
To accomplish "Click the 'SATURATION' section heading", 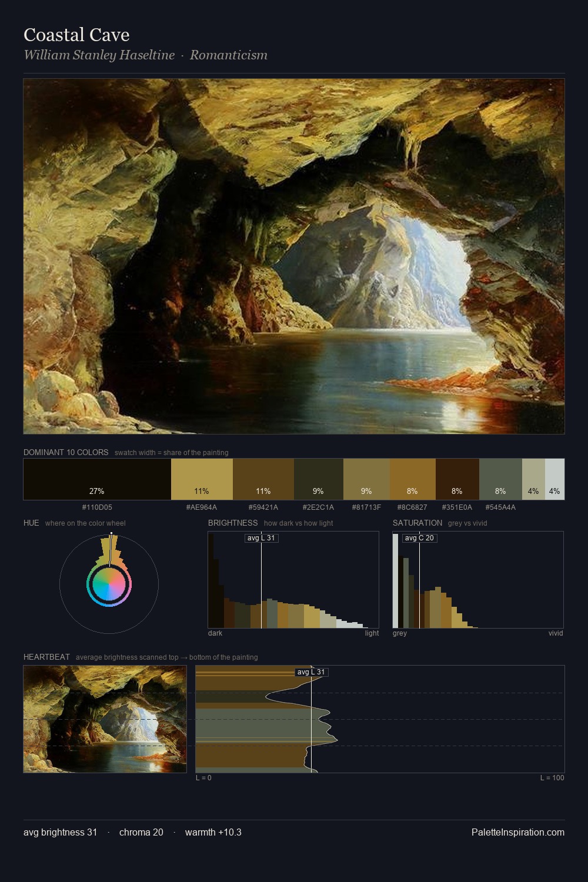I will click(417, 523).
